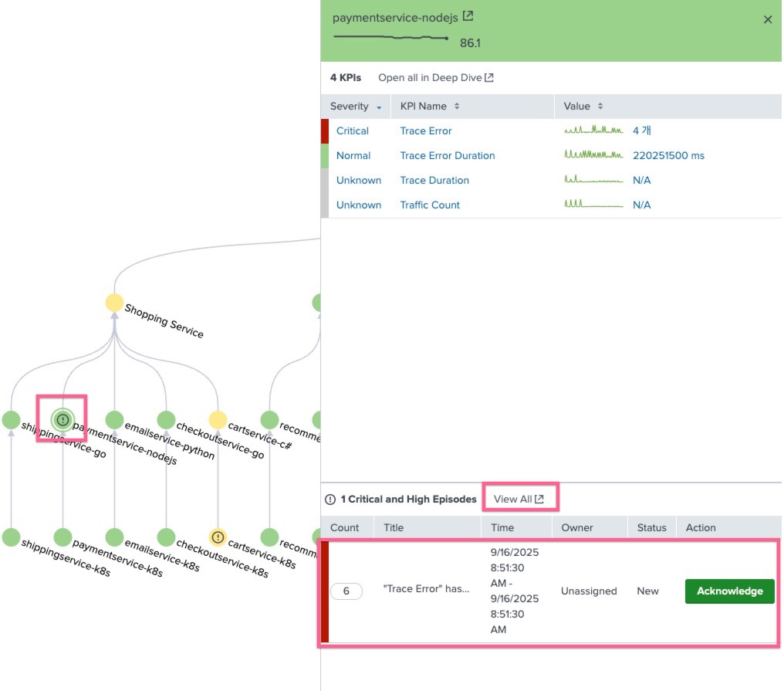Select the shippingservice-k8s node
Screen dimensions: 784x691
pyautogui.click(x=11, y=537)
